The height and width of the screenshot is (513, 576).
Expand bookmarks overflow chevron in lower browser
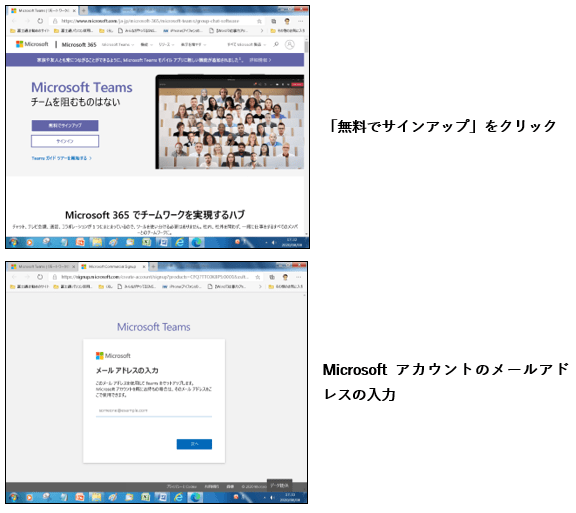point(260,287)
